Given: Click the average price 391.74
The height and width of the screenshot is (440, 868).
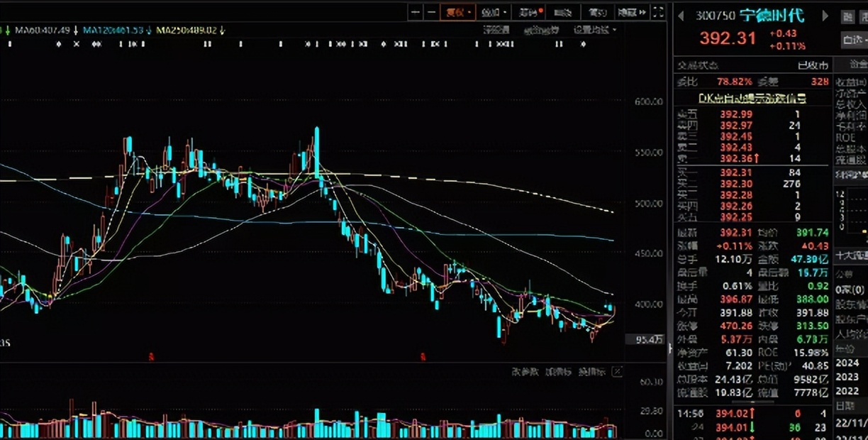Looking at the screenshot, I should click(813, 232).
